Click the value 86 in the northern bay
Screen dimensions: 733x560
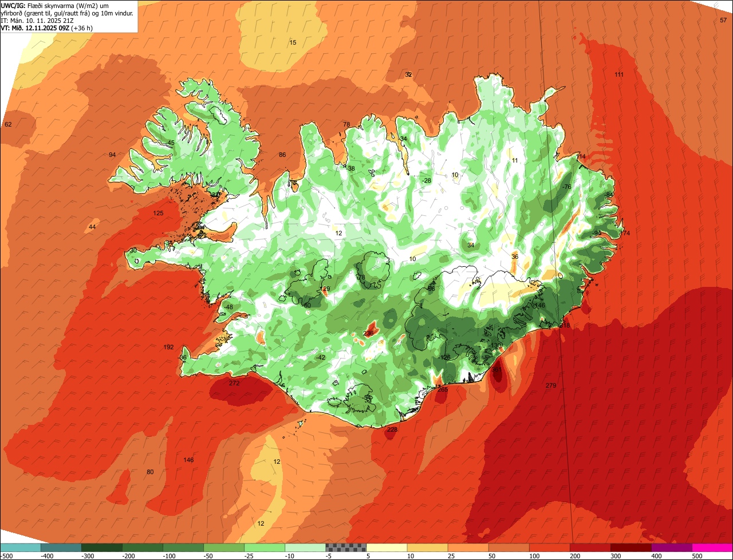click(282, 155)
